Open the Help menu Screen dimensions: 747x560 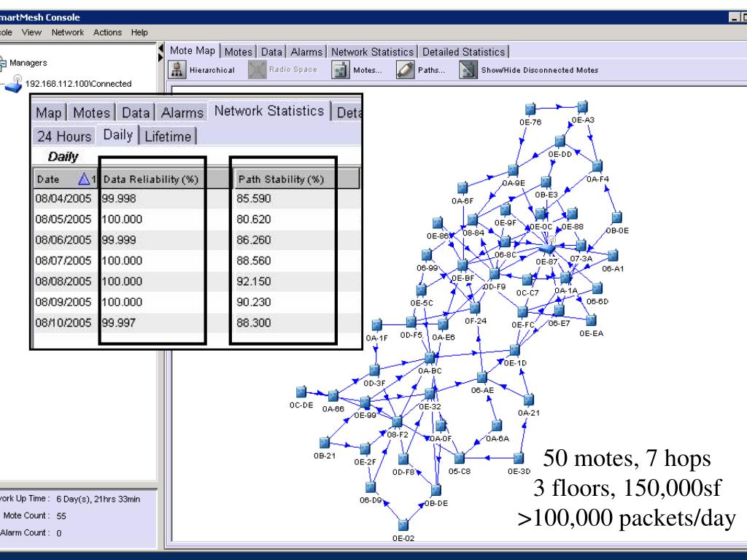(139, 32)
